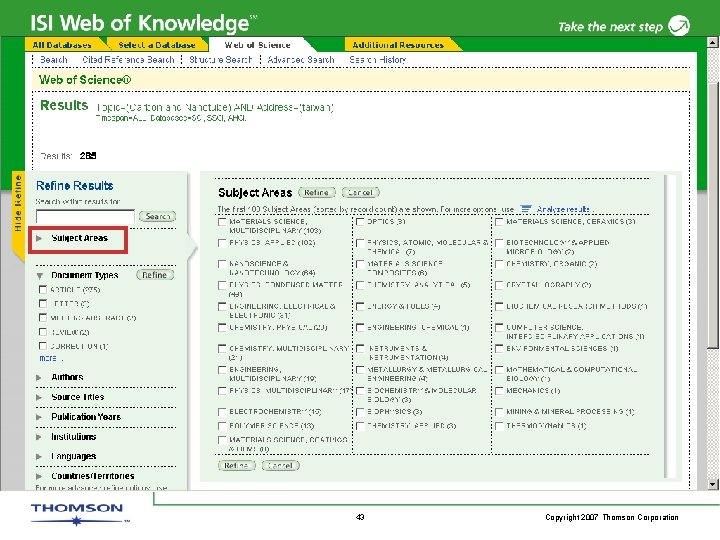
Task: Tick Nanoscience & Nanotechnology checkbox
Action: pyautogui.click(x=222, y=264)
